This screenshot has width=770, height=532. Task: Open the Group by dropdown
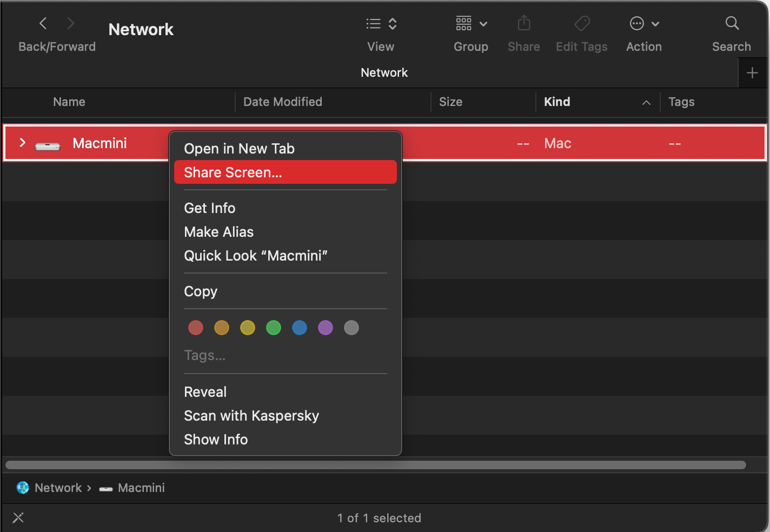tap(471, 24)
